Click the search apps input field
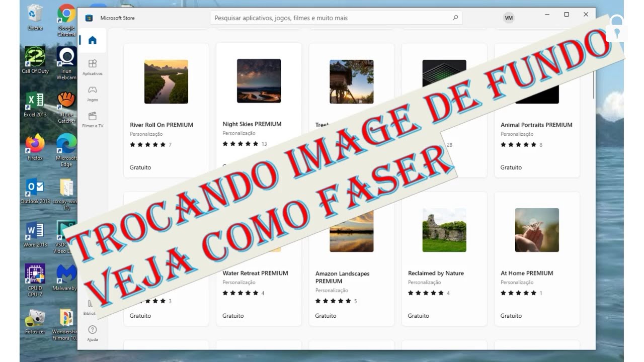644x362 pixels. point(336,18)
